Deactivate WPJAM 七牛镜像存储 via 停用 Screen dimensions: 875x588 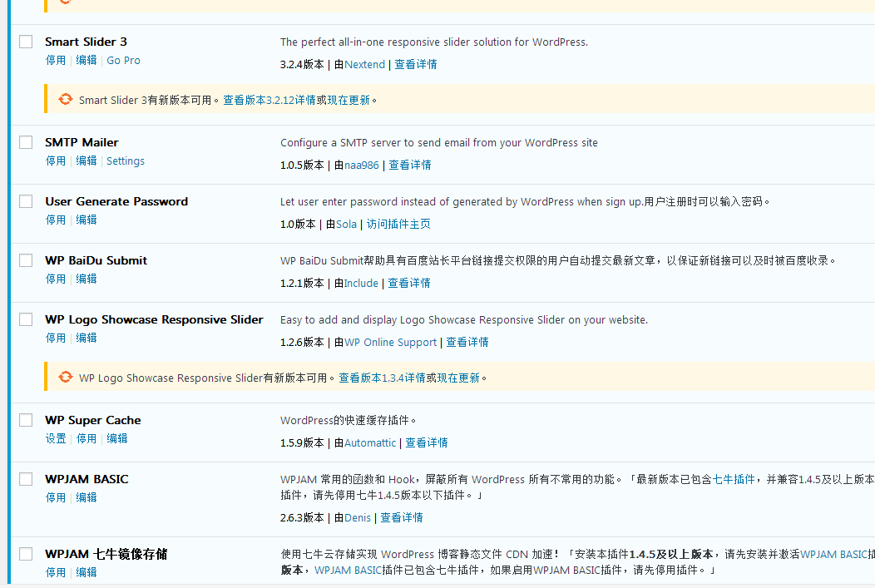(x=56, y=572)
